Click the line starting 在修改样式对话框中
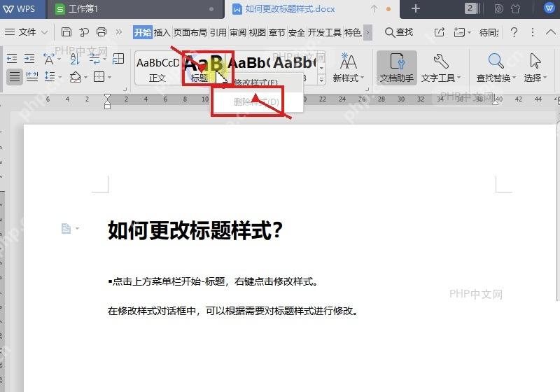The height and width of the screenshot is (392, 560). coord(233,311)
